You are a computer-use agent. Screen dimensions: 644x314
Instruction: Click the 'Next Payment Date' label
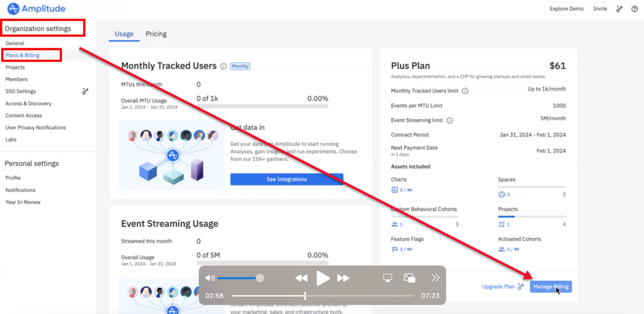414,148
